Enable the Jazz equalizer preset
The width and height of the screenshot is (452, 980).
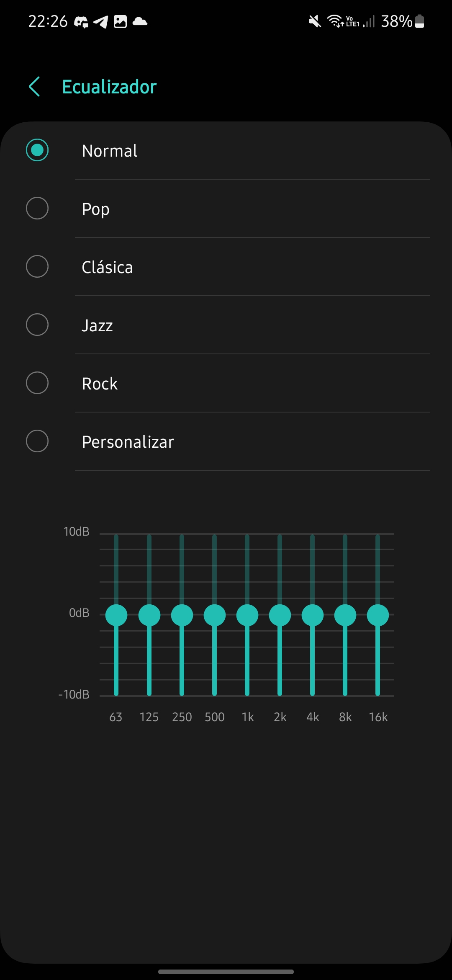coord(37,325)
